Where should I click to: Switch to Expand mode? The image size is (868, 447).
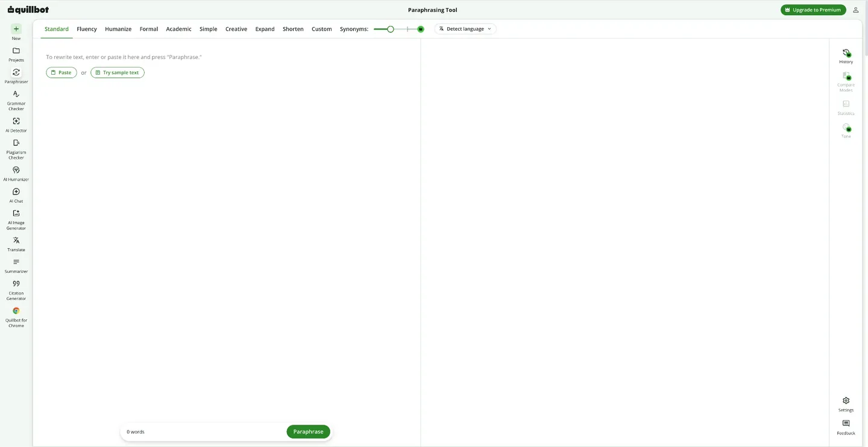265,29
